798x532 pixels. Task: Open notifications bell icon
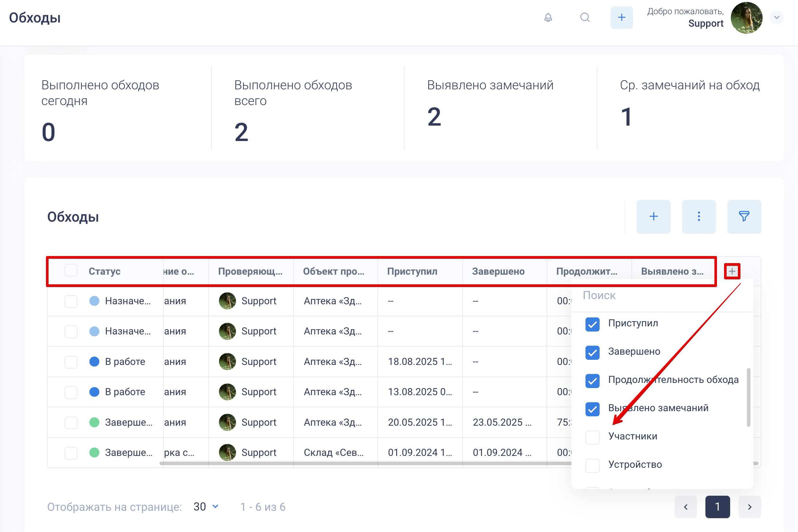(x=548, y=17)
